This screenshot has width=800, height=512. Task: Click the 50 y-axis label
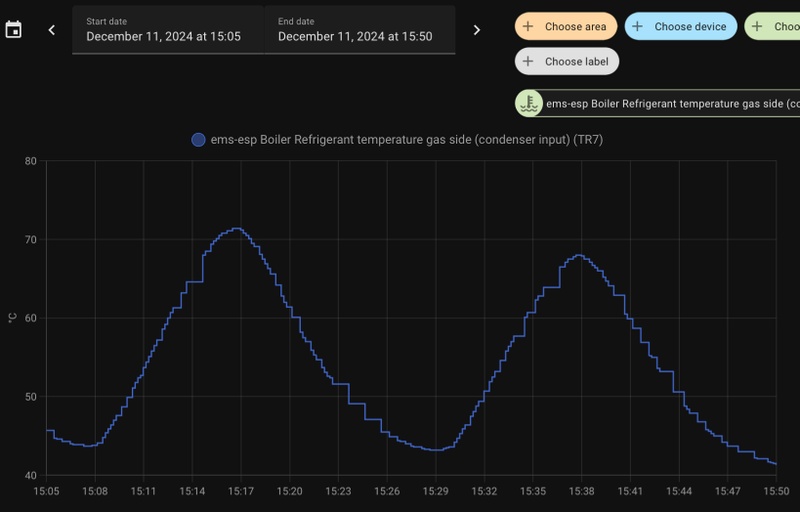(x=31, y=397)
